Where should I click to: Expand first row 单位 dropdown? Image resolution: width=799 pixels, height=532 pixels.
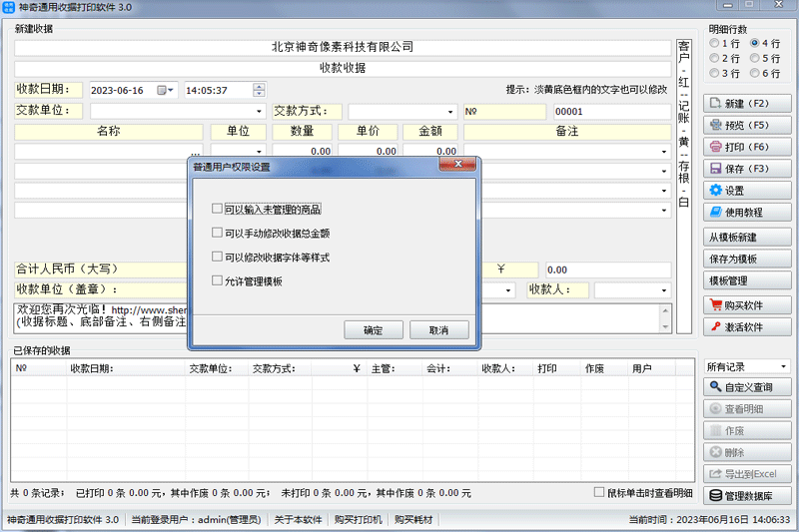[259, 151]
